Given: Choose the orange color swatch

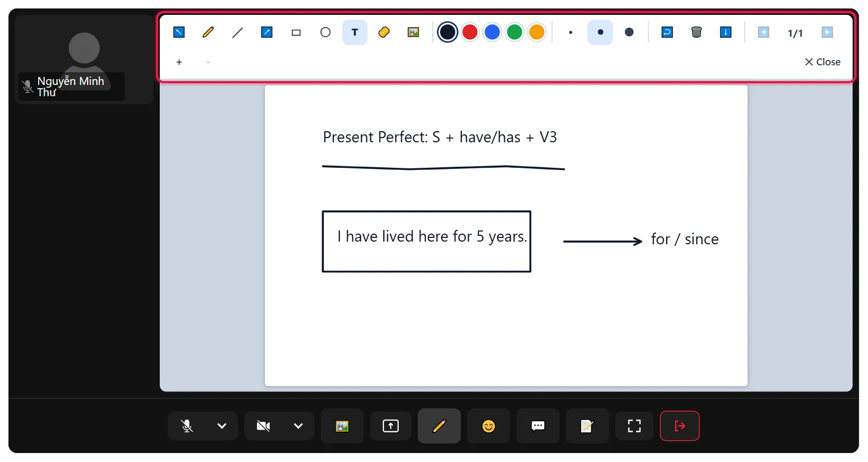Looking at the screenshot, I should click(537, 32).
